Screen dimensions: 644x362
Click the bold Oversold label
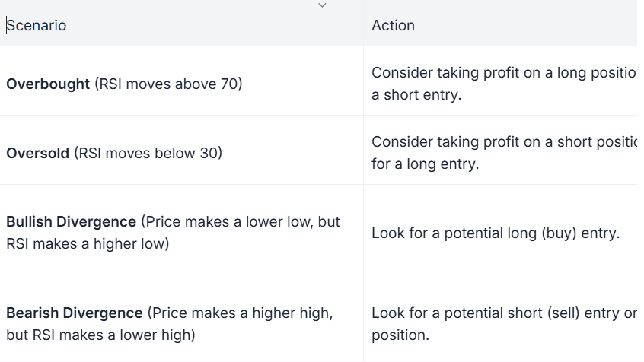(38, 154)
